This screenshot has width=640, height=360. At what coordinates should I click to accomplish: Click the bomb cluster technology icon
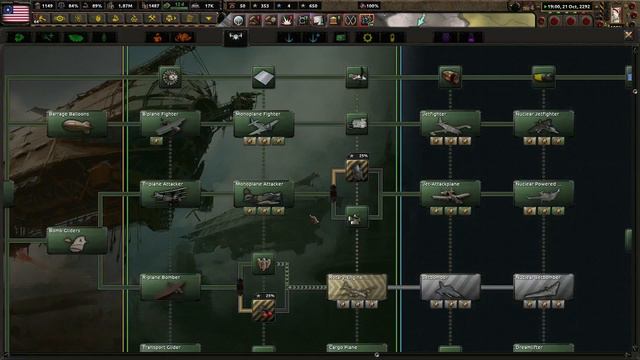(264, 264)
